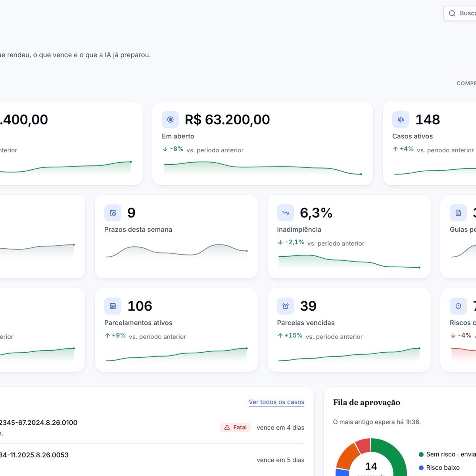Click the green segment of the approval donut

[393, 452]
